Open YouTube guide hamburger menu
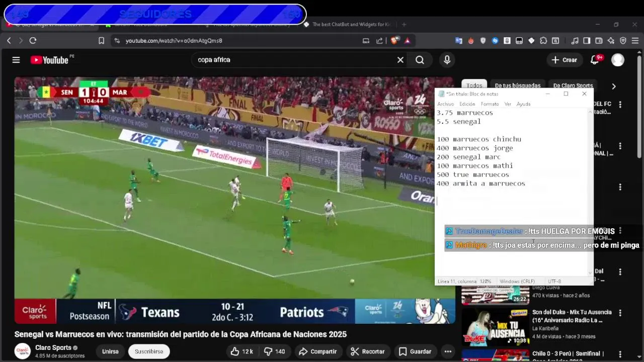Viewport: 644px width, 362px height. coord(16,60)
